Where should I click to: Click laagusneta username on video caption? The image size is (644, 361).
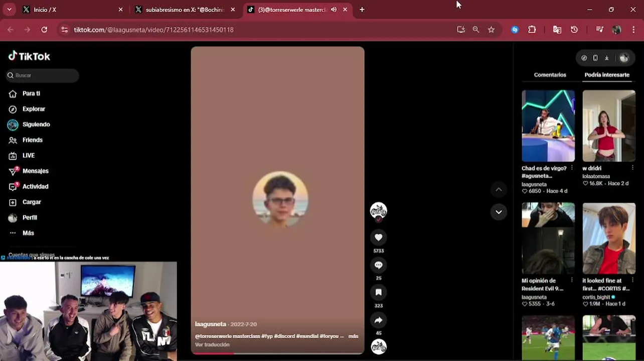[x=211, y=324]
